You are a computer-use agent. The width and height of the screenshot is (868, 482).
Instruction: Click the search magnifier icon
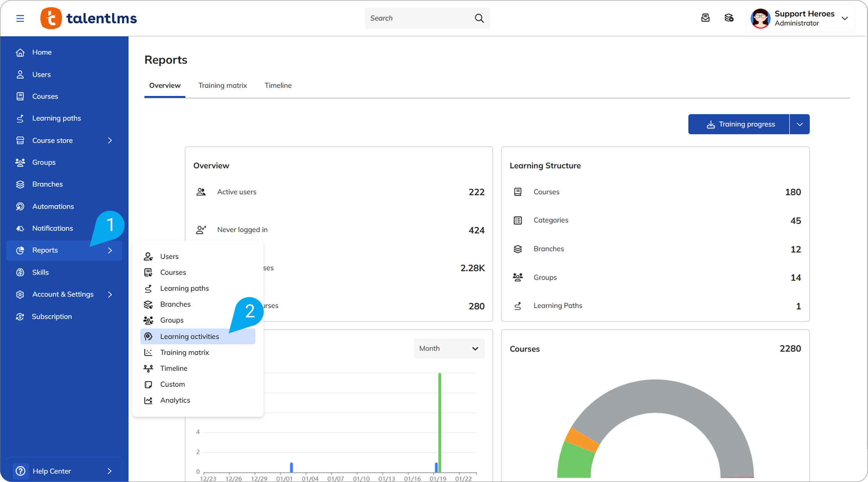479,18
